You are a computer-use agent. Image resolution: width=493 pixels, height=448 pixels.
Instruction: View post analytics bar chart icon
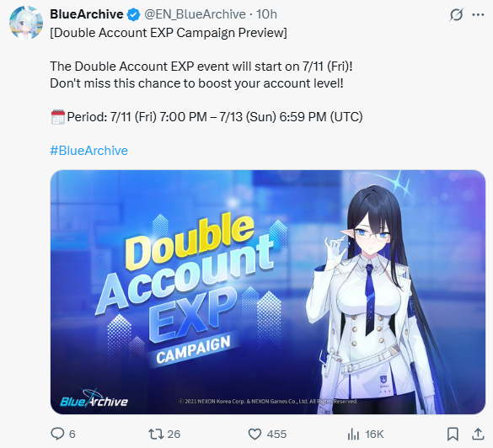(x=353, y=435)
